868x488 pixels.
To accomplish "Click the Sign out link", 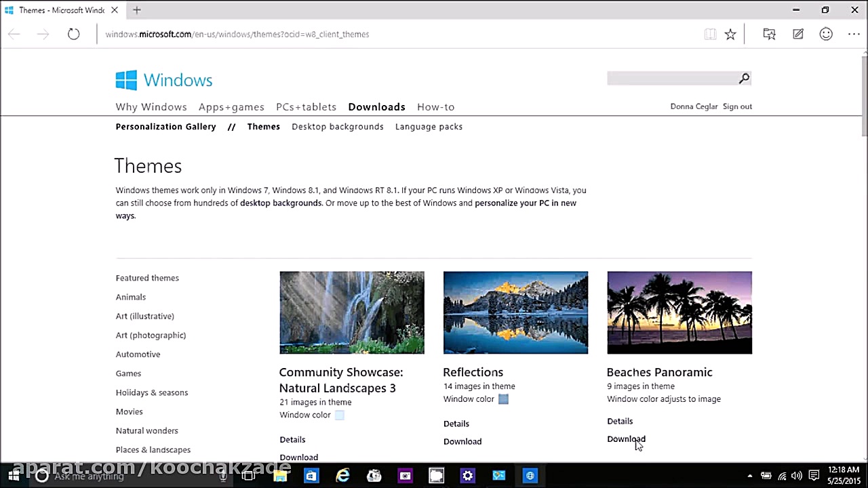I will (737, 106).
